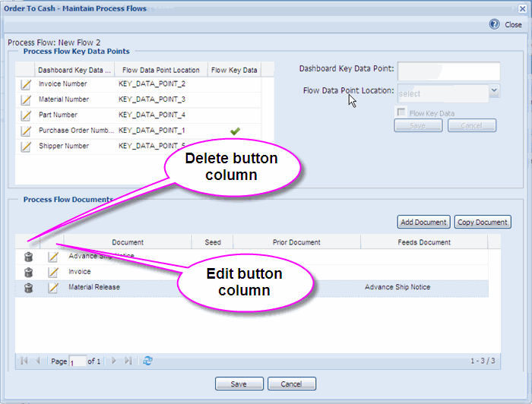The width and height of the screenshot is (532, 404).
Task: Delete the Material Release document
Action: tap(29, 288)
